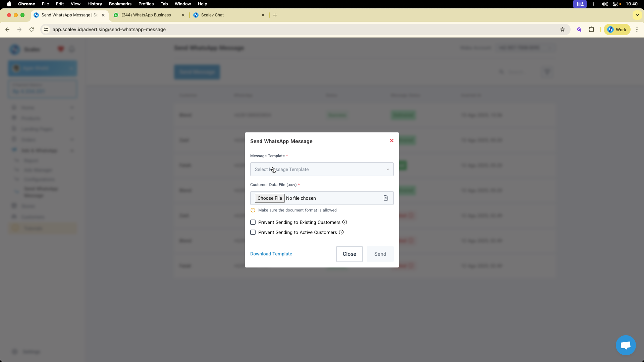Toggle the bookmark star in address bar
Image resolution: width=644 pixels, height=362 pixels.
(x=562, y=29)
